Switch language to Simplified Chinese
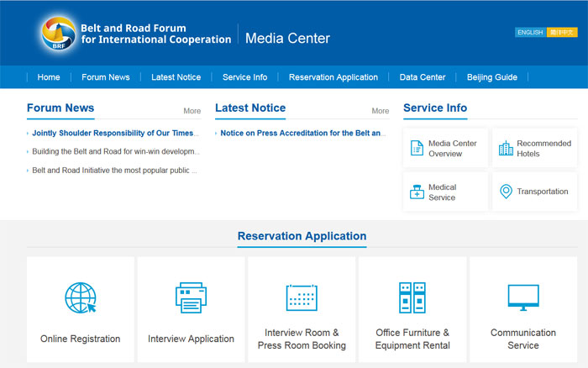 [562, 33]
